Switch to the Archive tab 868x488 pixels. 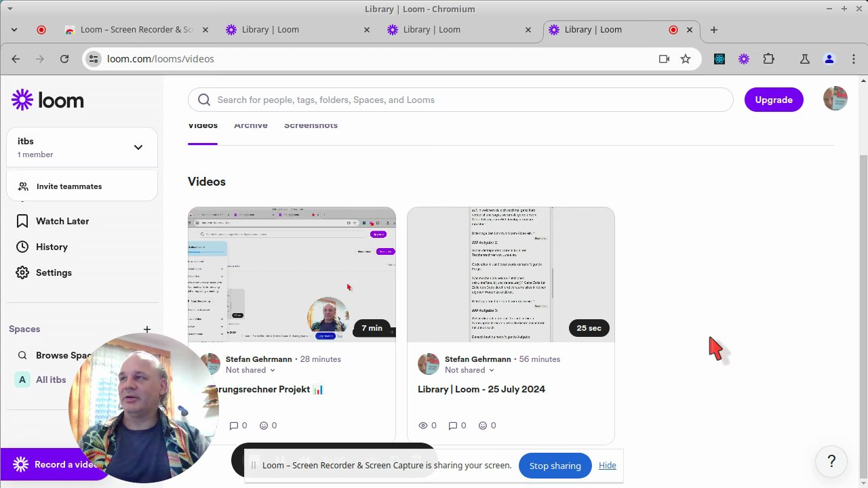251,125
